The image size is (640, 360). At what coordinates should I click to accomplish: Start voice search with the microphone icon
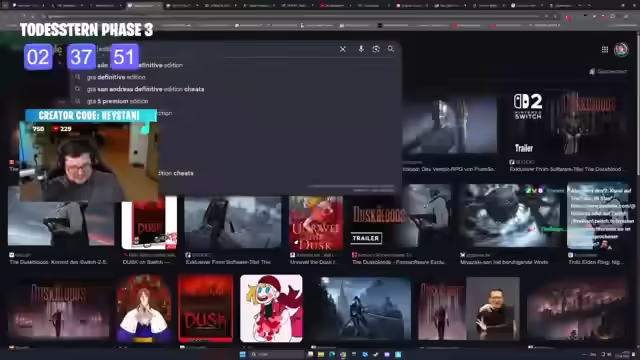point(361,49)
